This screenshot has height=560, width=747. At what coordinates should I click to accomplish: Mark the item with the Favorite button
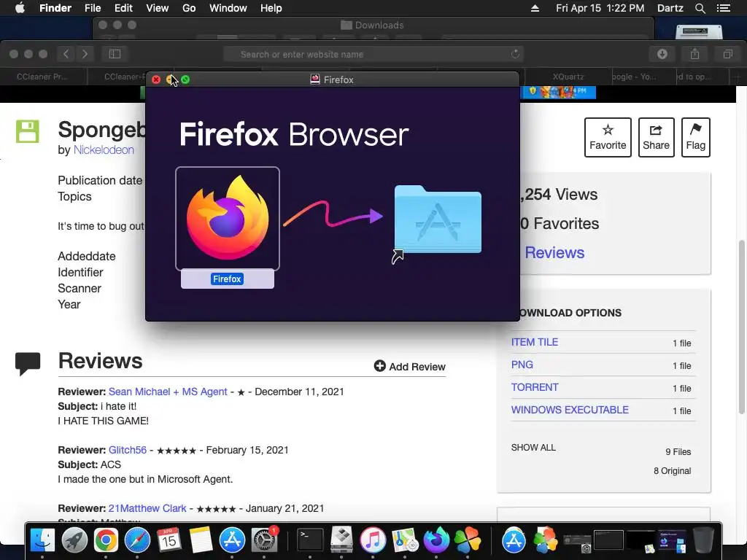[608, 137]
